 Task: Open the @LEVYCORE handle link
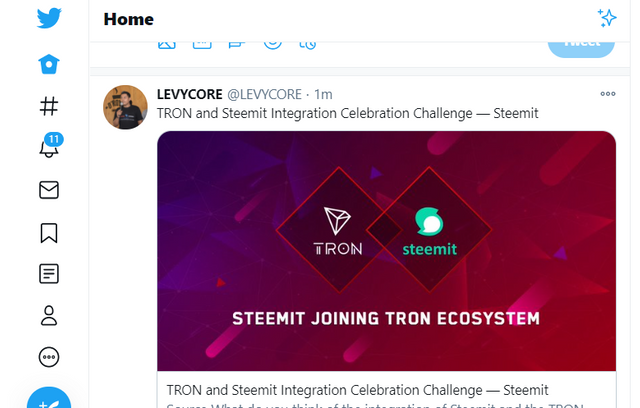coord(264,94)
